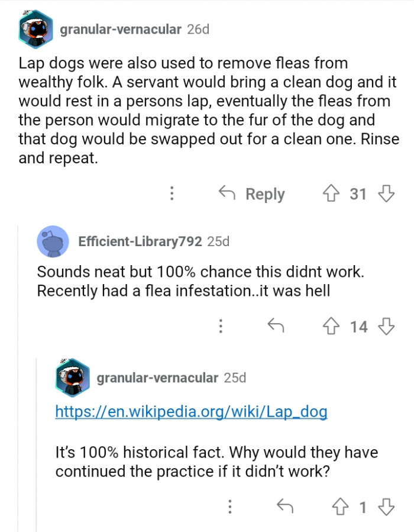The height and width of the screenshot is (532, 414).
Task: Click reply arrow under the Wikipedia link comment
Action: click(286, 507)
